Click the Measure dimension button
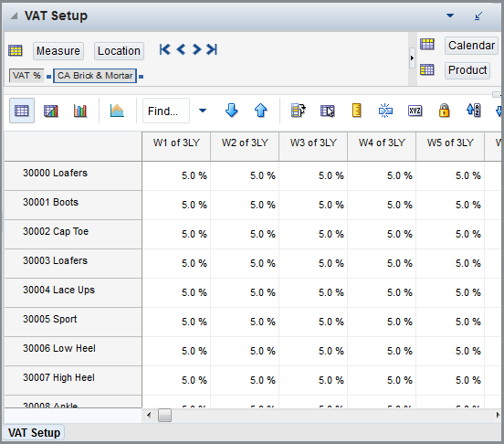 coord(58,51)
